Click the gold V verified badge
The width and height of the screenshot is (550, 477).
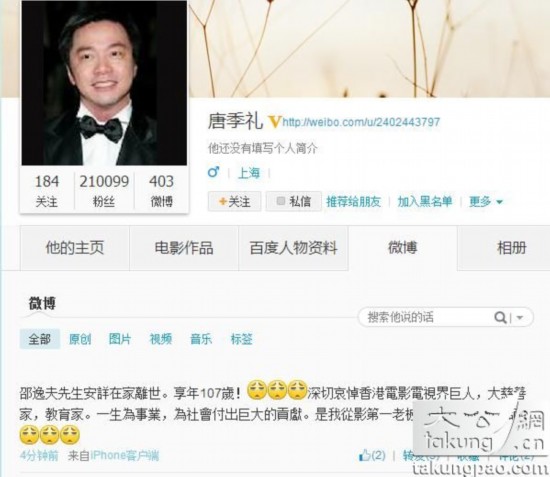click(275, 122)
